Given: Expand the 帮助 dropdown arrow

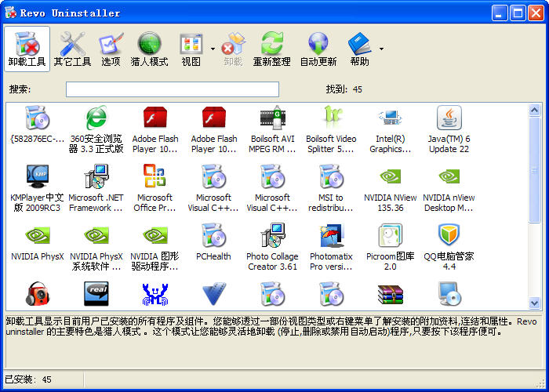Looking at the screenshot, I should click(x=381, y=49).
